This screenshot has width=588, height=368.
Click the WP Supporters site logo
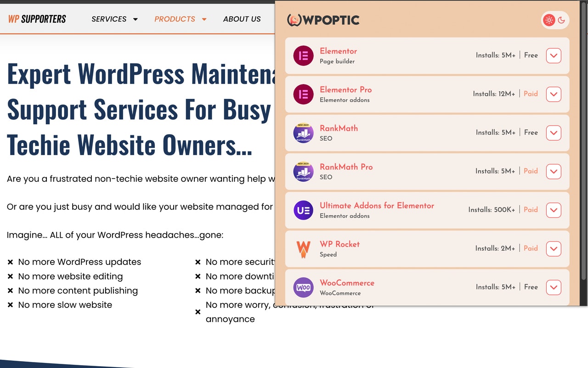[37, 19]
